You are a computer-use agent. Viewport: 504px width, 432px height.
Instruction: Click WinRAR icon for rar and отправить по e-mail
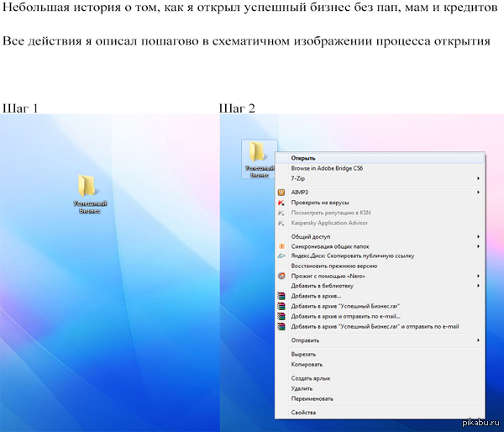[281, 326]
